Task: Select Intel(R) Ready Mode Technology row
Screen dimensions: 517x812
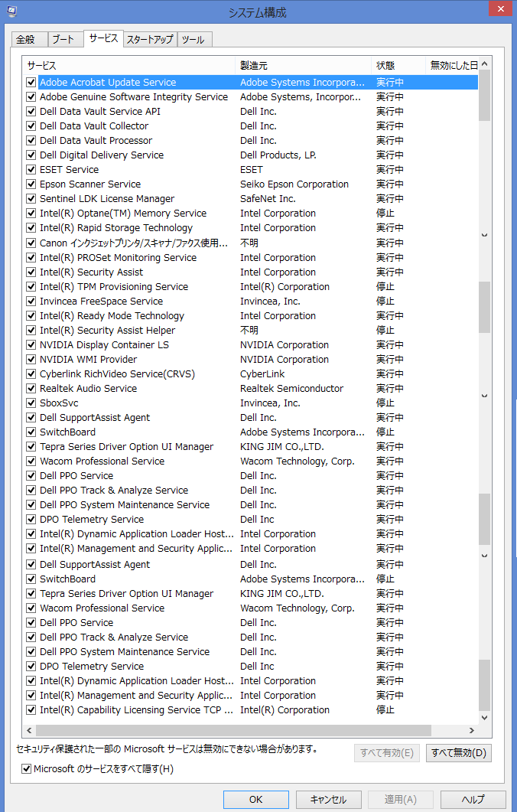Action: point(251,316)
